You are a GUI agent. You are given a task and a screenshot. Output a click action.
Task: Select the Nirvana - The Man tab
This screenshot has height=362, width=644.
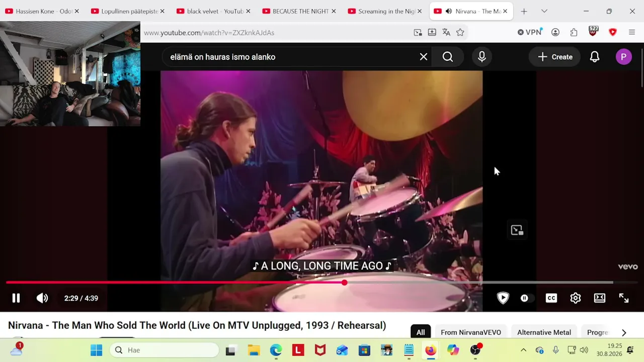(471, 11)
